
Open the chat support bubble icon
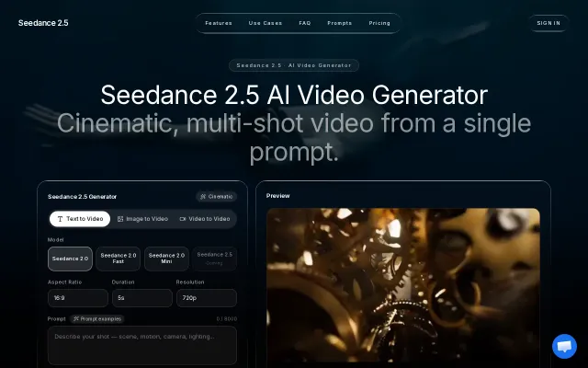[x=564, y=346]
